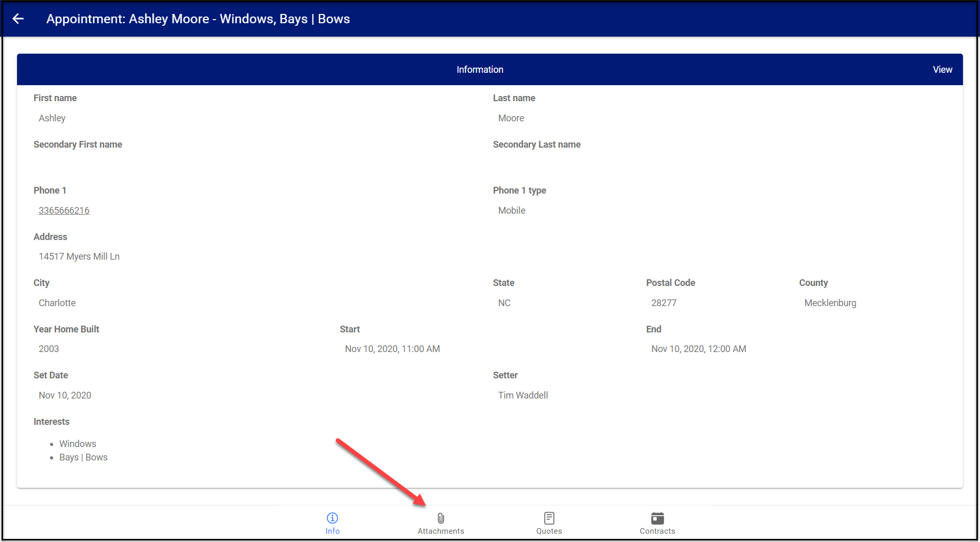Click the Interests label
The image size is (980, 542).
pyautogui.click(x=52, y=422)
